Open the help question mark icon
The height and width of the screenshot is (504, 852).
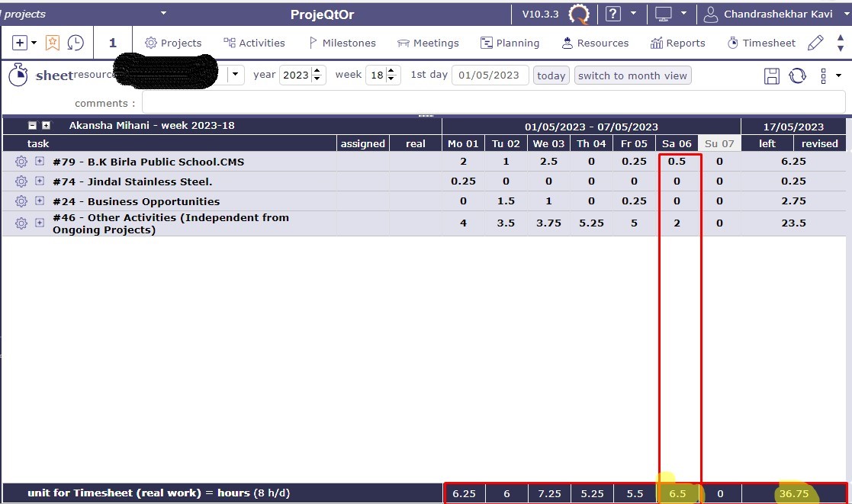(x=613, y=14)
